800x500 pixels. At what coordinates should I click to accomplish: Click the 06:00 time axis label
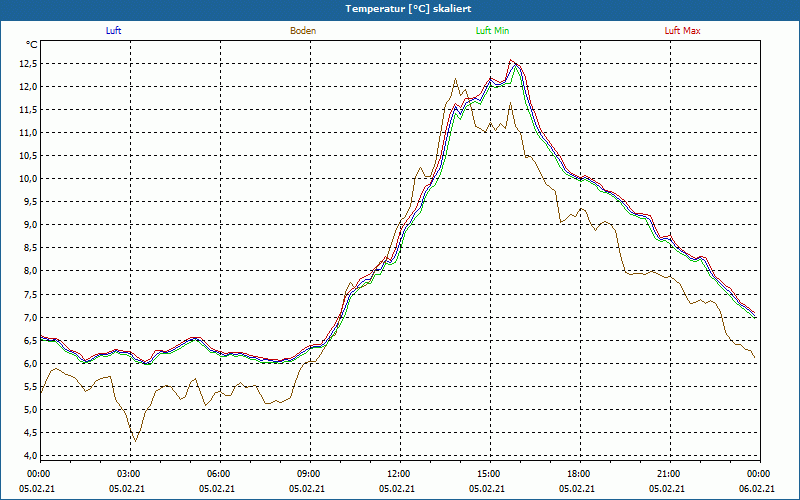pyautogui.click(x=218, y=474)
